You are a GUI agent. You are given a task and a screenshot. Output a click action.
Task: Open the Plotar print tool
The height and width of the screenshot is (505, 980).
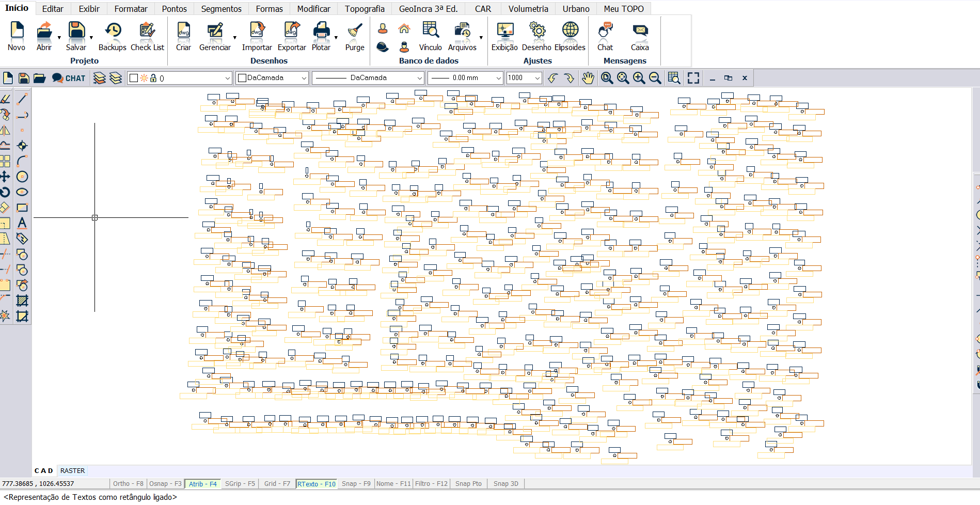[x=321, y=36]
